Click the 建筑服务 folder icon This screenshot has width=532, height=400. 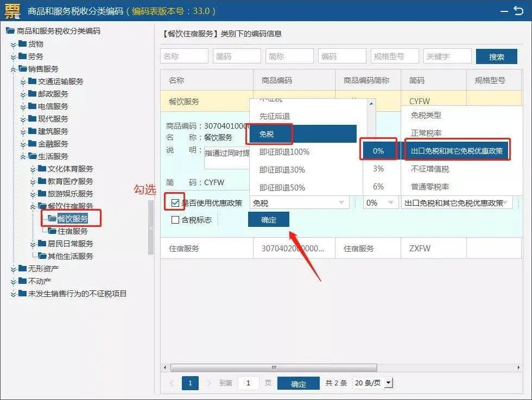coord(32,131)
